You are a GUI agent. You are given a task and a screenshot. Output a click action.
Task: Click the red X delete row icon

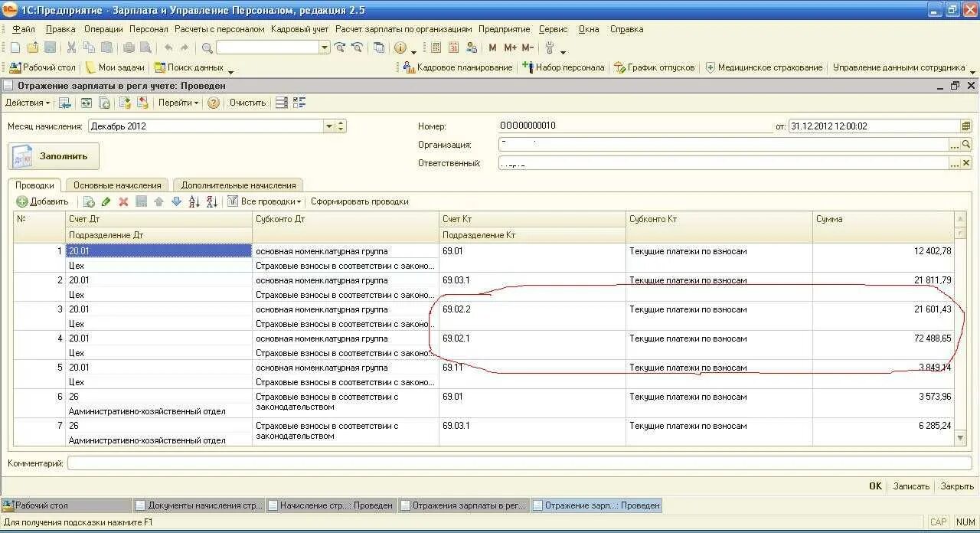[x=122, y=201]
